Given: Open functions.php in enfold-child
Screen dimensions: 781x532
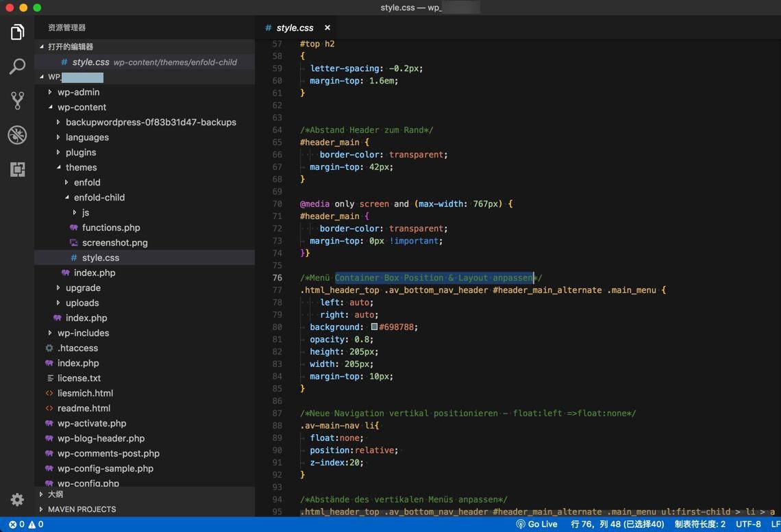Looking at the screenshot, I should click(x=110, y=227).
